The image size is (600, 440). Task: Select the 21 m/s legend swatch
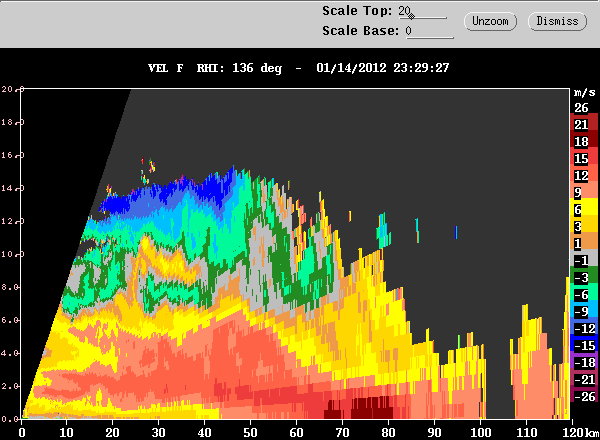click(x=584, y=122)
